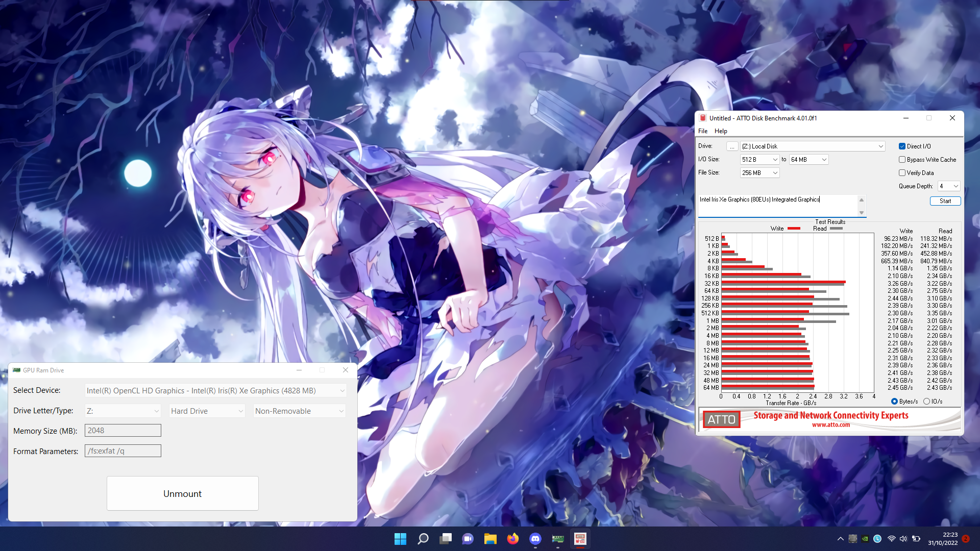980x551 pixels.
Task: Enable Bypass Write Cache checkbox
Action: pyautogui.click(x=902, y=160)
